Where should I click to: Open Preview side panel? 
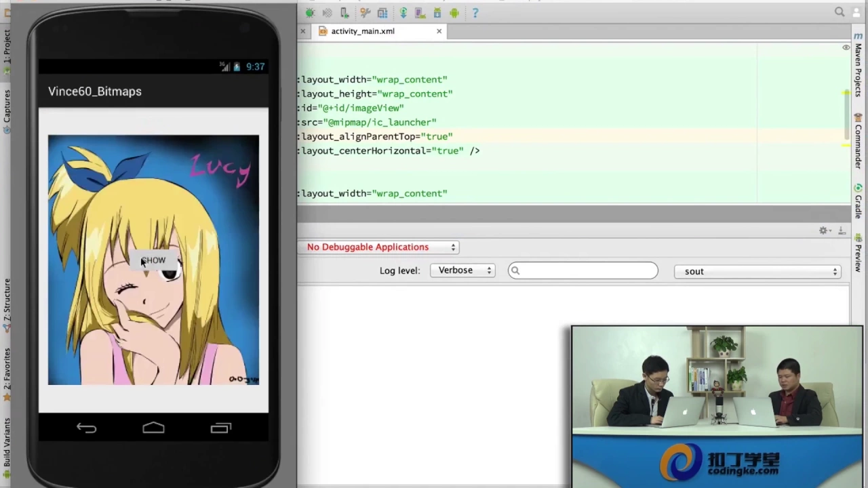tap(859, 253)
